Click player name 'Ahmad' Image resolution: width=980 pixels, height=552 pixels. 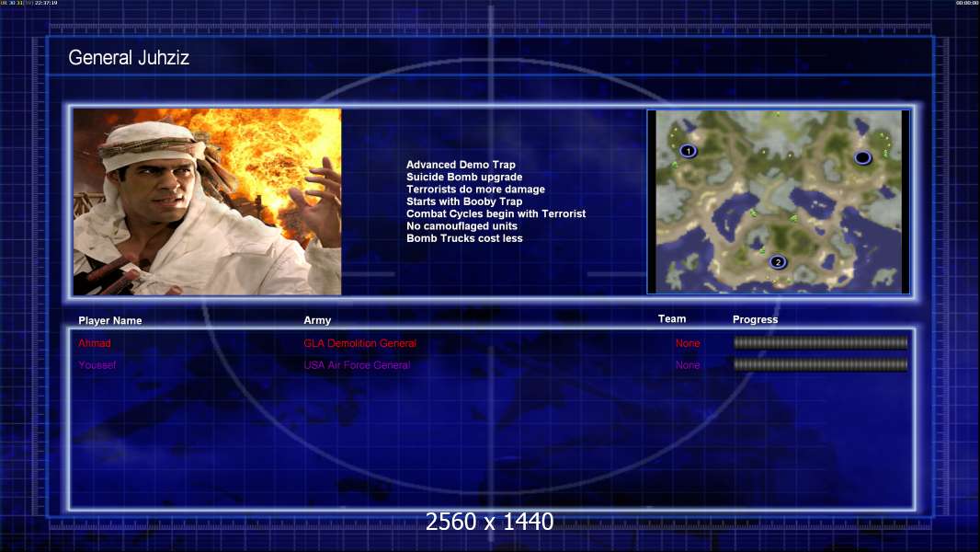pyautogui.click(x=95, y=343)
